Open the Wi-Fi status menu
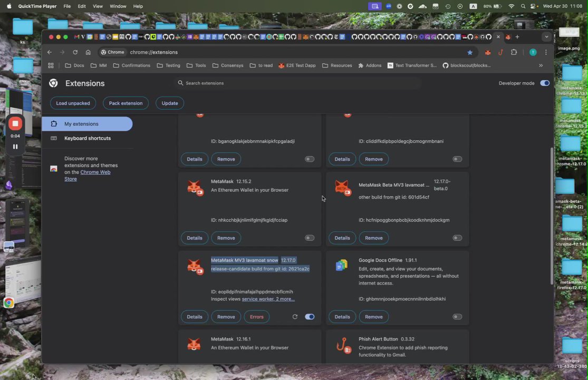Image resolution: width=588 pixels, height=380 pixels. [511, 6]
